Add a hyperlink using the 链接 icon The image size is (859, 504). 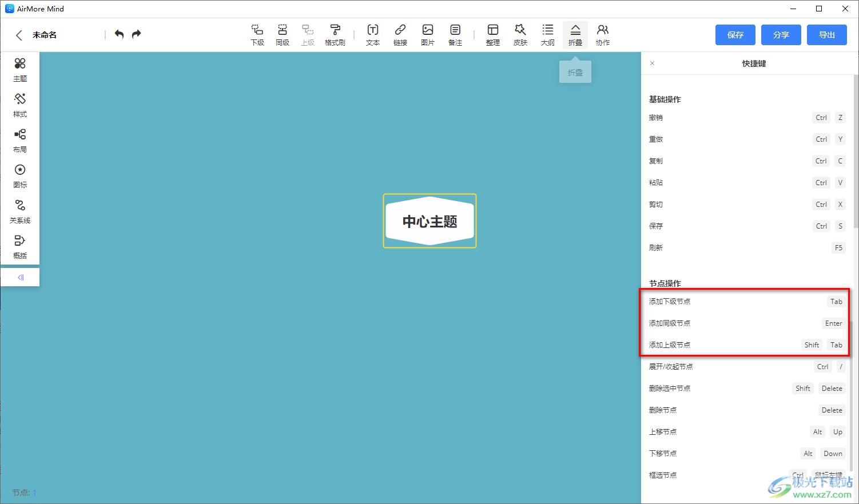coord(400,35)
